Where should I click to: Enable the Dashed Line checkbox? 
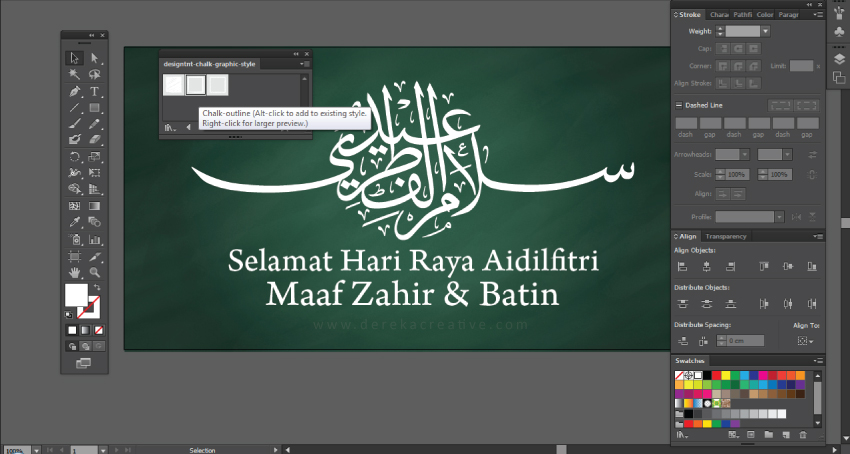[680, 105]
